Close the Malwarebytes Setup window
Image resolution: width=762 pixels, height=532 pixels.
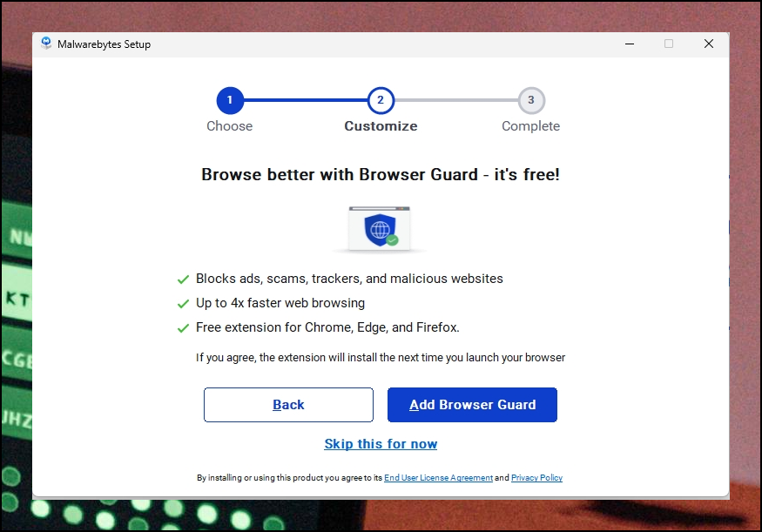[709, 44]
